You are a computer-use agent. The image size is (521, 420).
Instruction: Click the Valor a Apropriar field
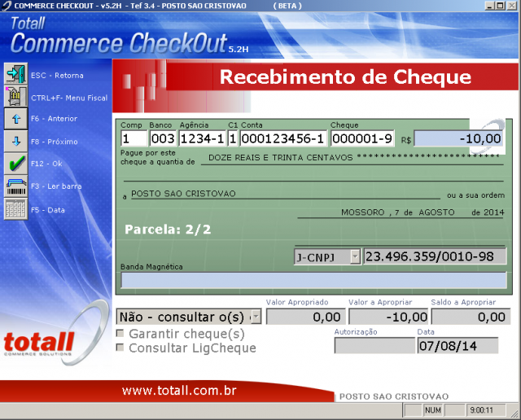(x=388, y=317)
